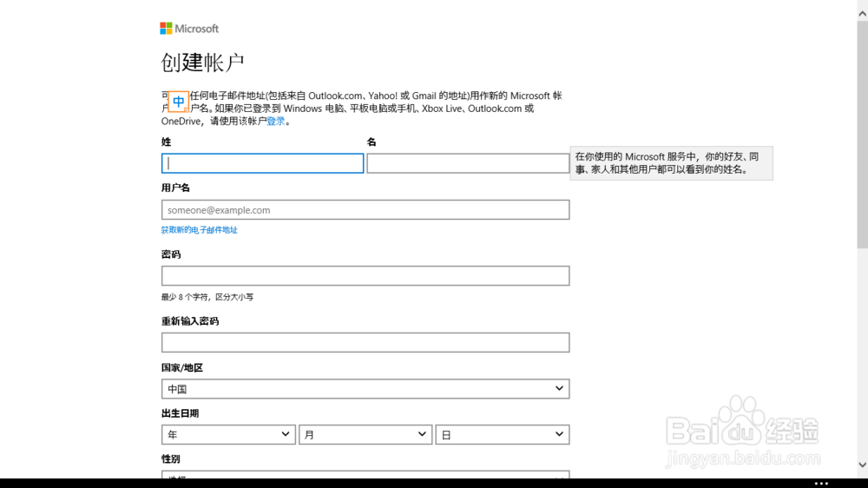Open the 年 birth year dropdown

[228, 435]
